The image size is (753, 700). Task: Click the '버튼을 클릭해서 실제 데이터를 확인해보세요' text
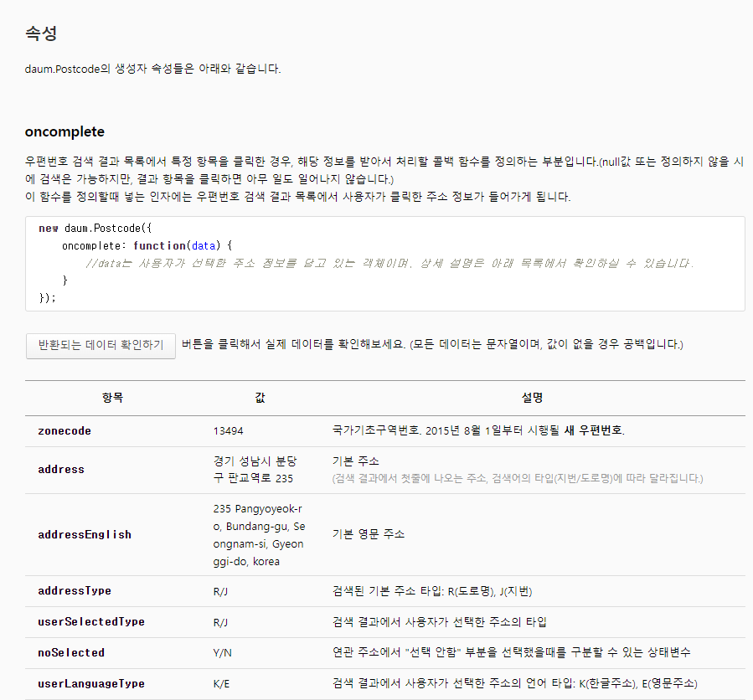(293, 344)
